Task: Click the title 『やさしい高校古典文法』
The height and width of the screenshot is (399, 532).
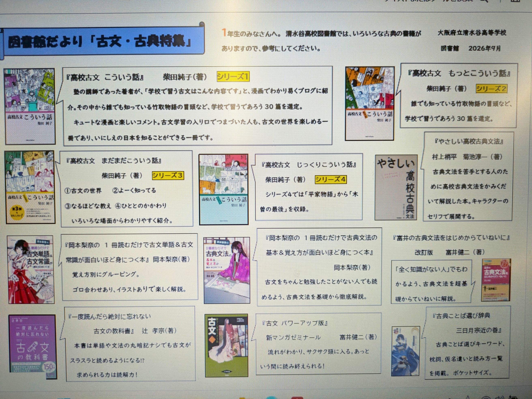Action: point(469,141)
